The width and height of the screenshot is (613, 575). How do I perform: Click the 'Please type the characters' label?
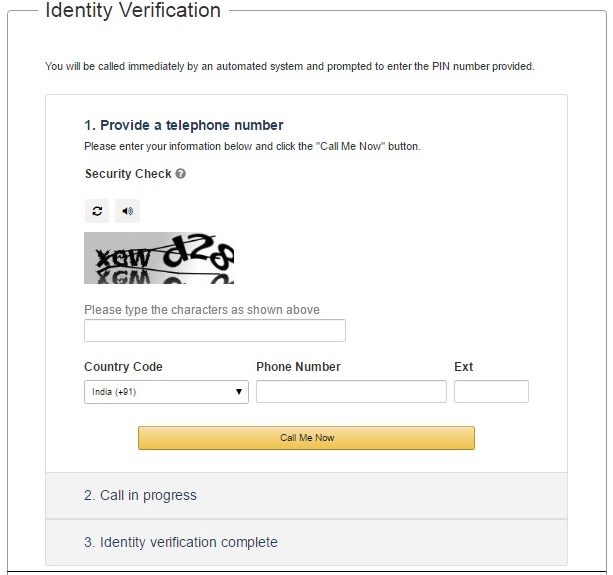[x=202, y=310]
